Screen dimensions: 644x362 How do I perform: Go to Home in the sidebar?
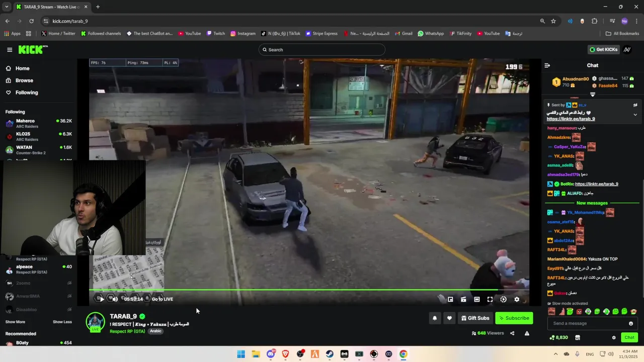(x=22, y=68)
